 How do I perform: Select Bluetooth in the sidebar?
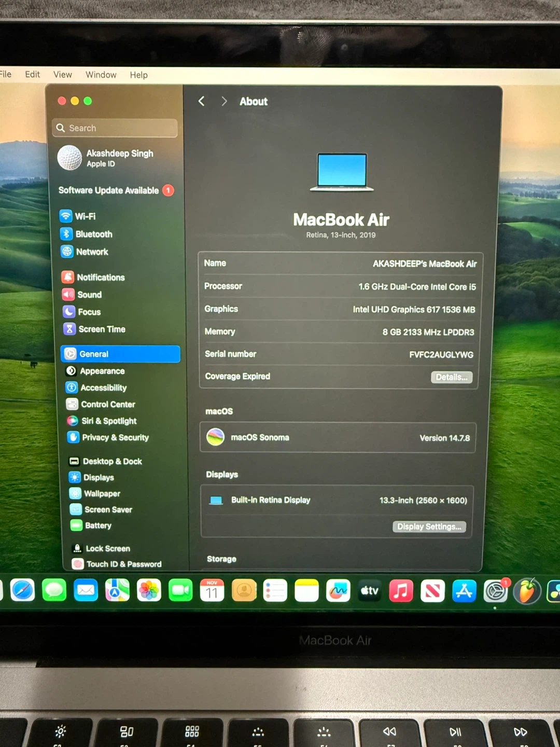(x=93, y=234)
